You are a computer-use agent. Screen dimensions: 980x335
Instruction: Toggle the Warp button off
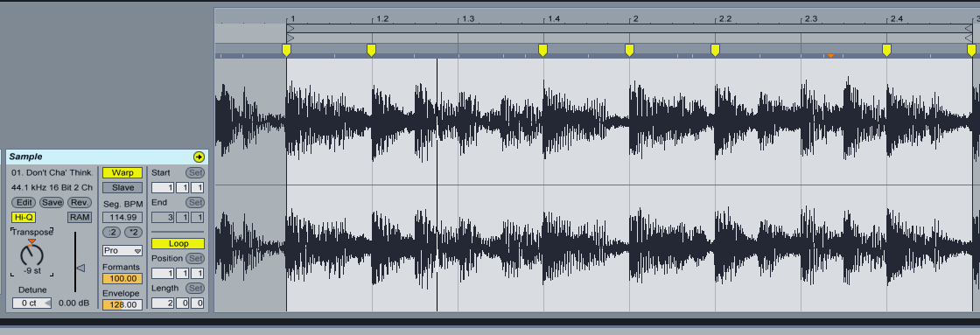click(x=122, y=172)
